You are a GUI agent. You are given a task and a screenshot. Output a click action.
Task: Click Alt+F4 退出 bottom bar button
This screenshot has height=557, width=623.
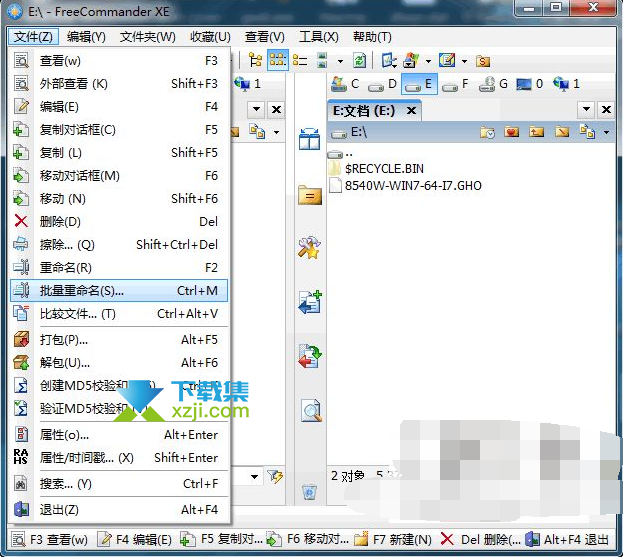click(x=567, y=540)
